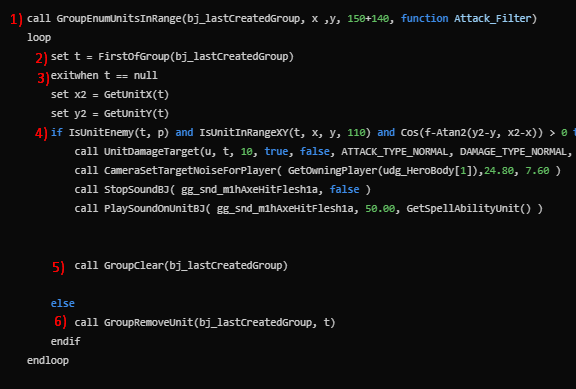Click 'DAMAGE_TYPE_NORMAL' constant
This screenshot has width=576, height=389.
513,152
